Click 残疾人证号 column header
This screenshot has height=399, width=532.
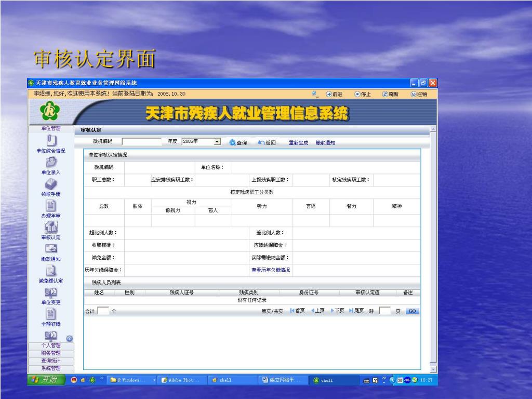point(181,292)
